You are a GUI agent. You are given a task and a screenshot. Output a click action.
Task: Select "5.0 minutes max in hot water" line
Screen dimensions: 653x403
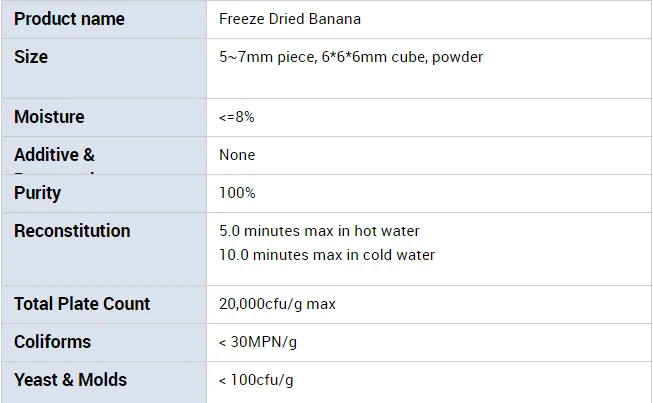tap(319, 231)
